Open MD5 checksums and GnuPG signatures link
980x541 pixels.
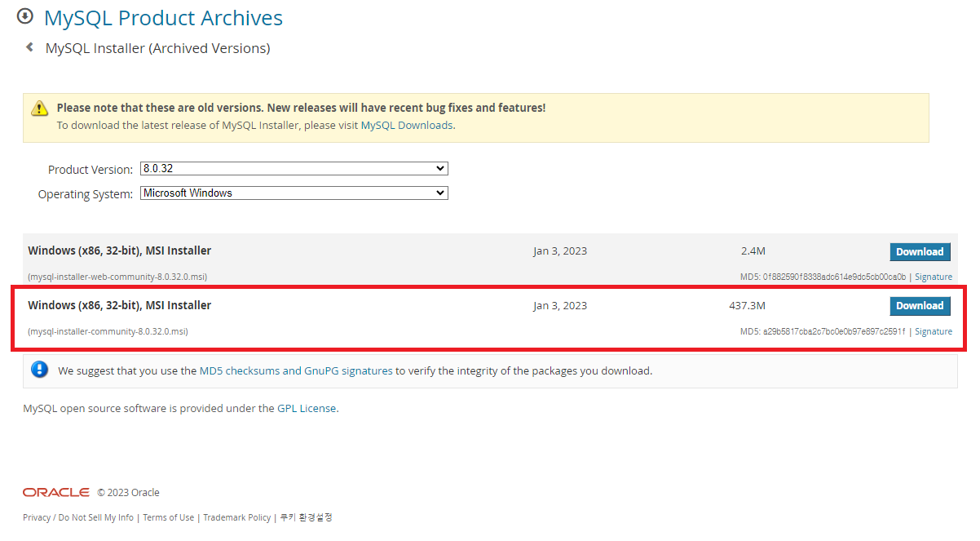coord(296,370)
